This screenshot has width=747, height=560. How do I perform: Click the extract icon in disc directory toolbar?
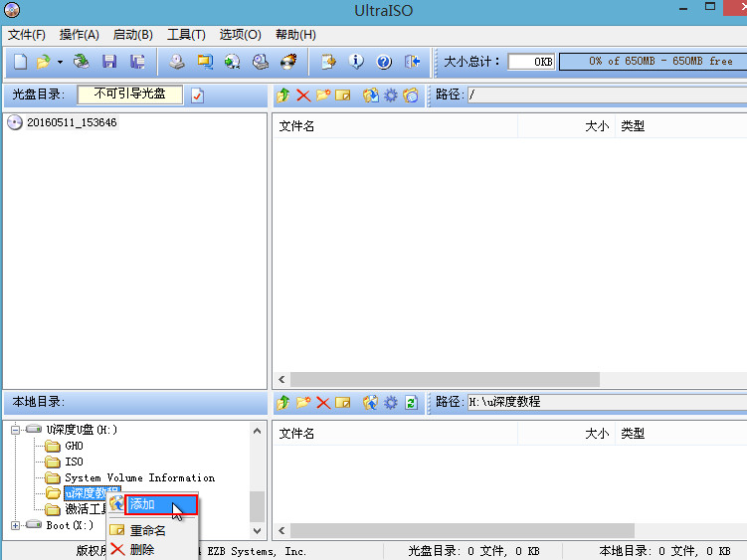pyautogui.click(x=371, y=95)
